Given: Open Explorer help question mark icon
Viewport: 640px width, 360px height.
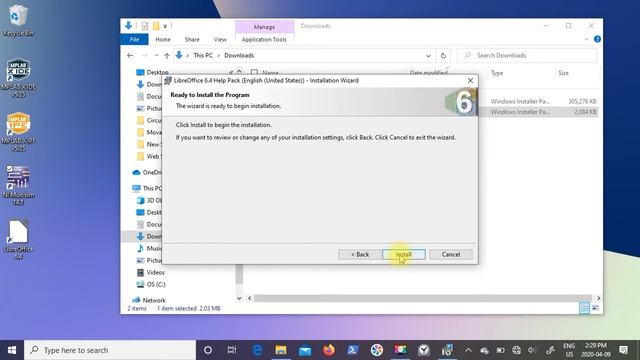Looking at the screenshot, I should (597, 39).
